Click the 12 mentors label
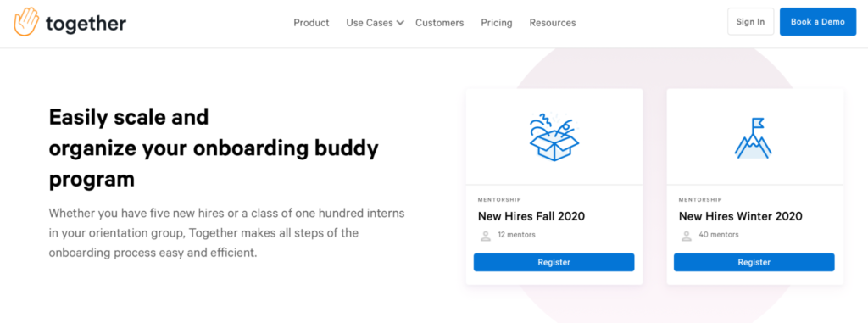This screenshot has height=323, width=868. click(516, 235)
